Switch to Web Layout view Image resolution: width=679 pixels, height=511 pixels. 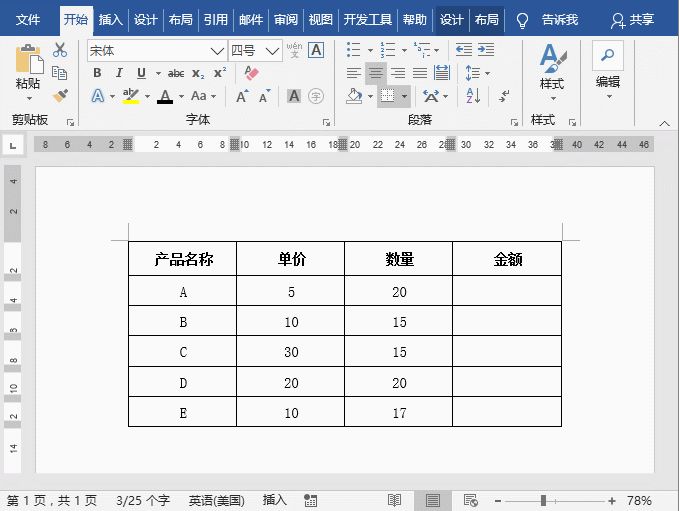coord(470,501)
